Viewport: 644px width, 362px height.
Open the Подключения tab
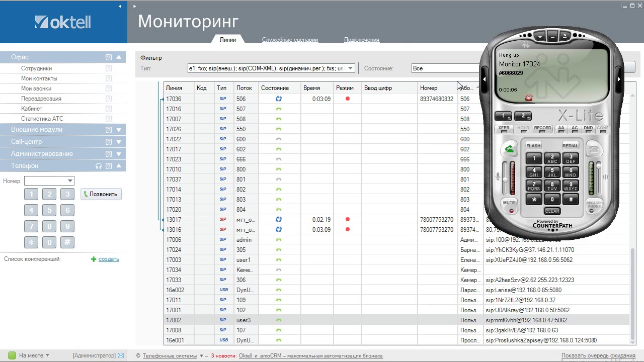click(362, 40)
